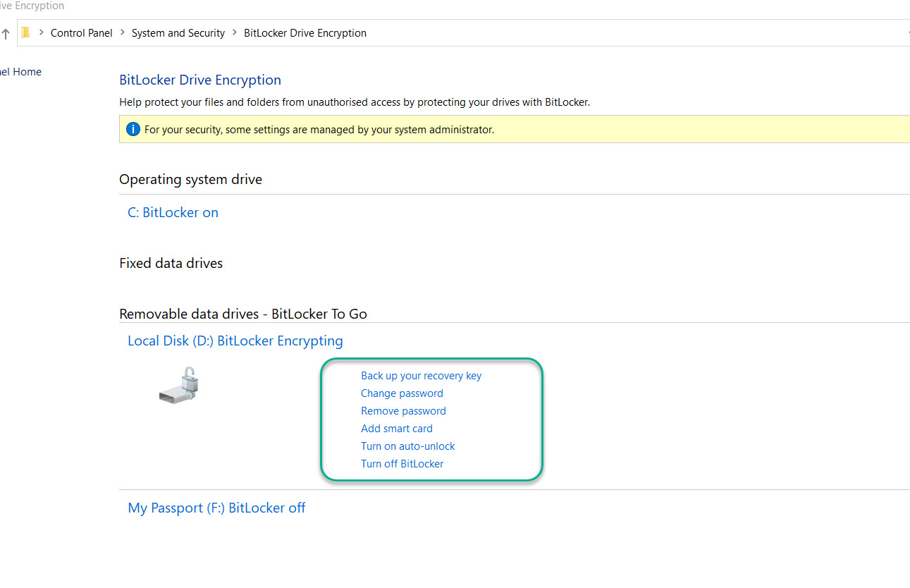
Task: Click Add smart card link
Action: pyautogui.click(x=397, y=429)
